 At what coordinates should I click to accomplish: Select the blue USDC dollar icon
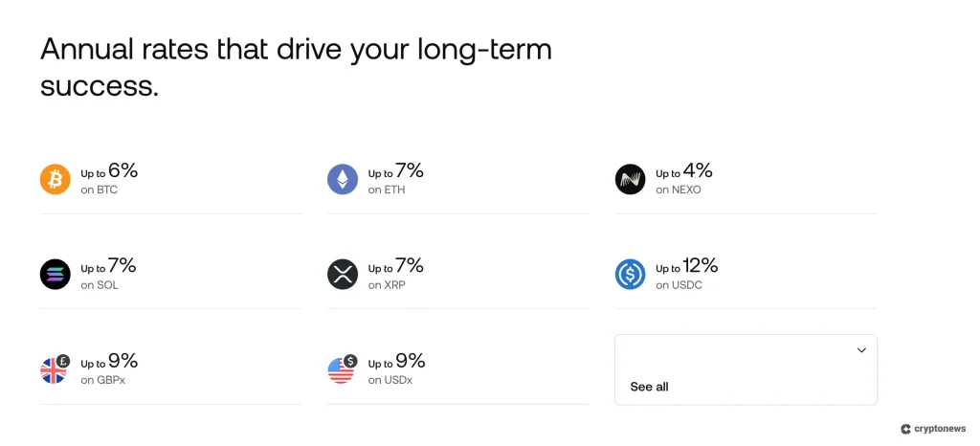point(630,275)
